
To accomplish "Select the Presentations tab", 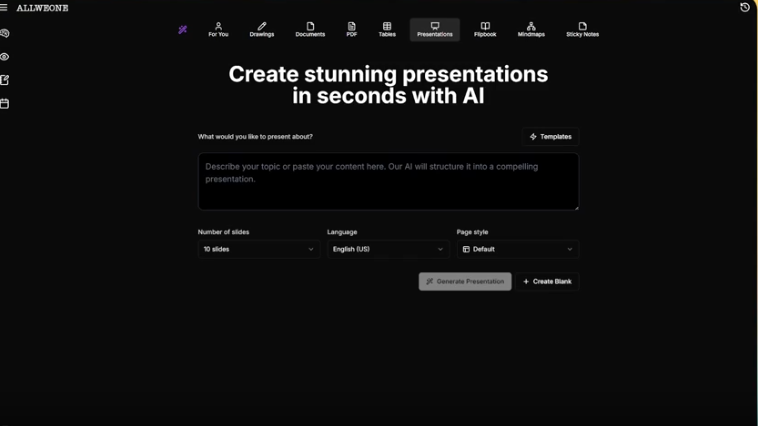I will [435, 29].
